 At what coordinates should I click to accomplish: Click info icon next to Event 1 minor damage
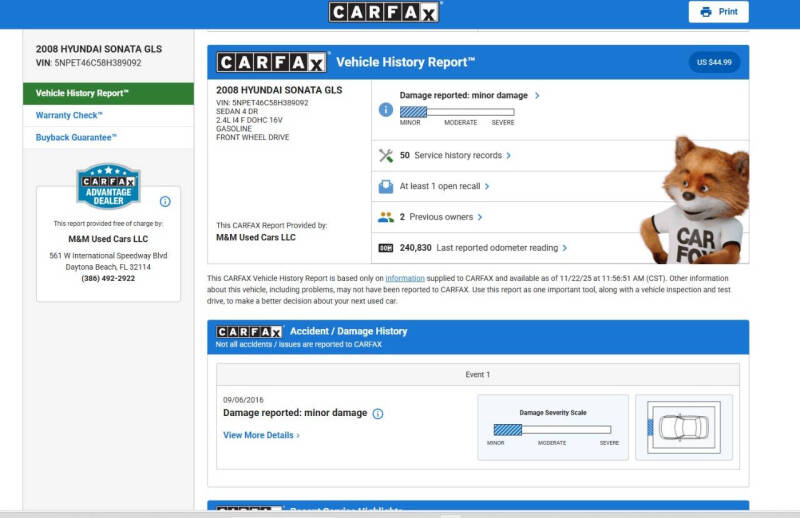click(378, 414)
